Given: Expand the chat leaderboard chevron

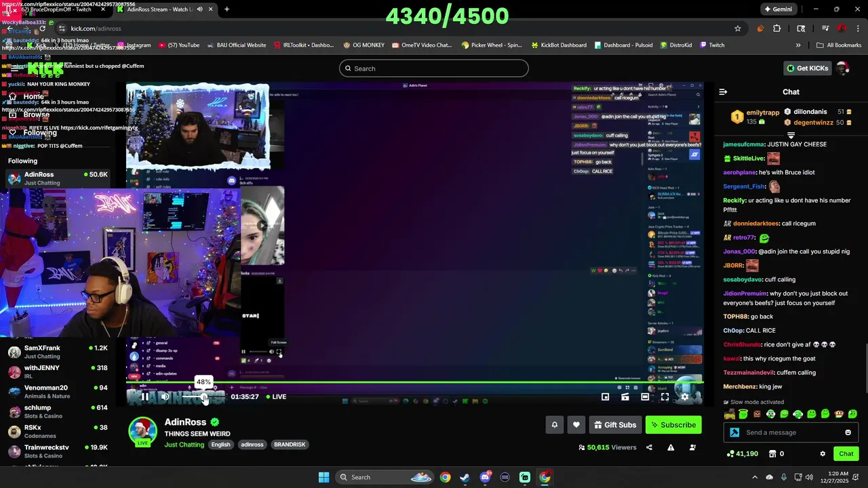Looking at the screenshot, I should click(791, 136).
